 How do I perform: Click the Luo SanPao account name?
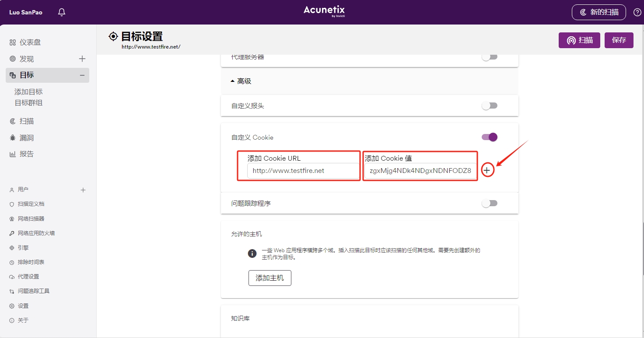(26, 12)
